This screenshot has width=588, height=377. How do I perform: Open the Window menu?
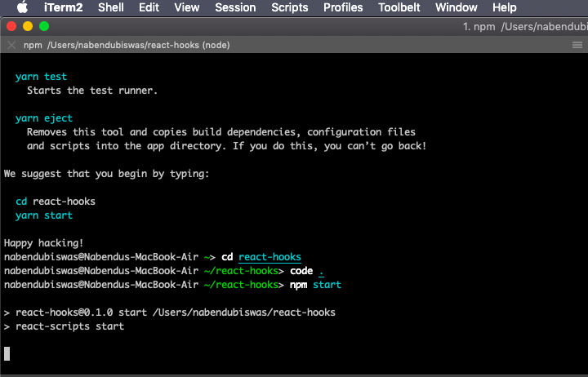(457, 7)
